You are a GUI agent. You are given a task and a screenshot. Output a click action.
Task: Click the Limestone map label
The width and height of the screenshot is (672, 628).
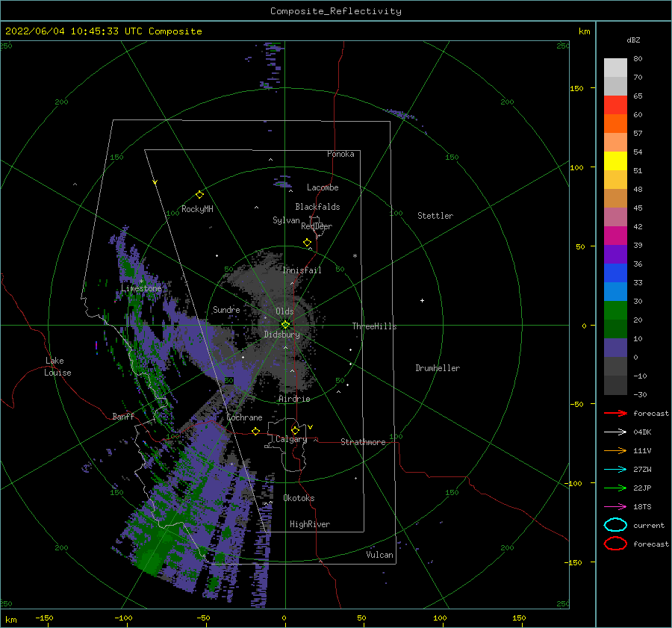141,288
